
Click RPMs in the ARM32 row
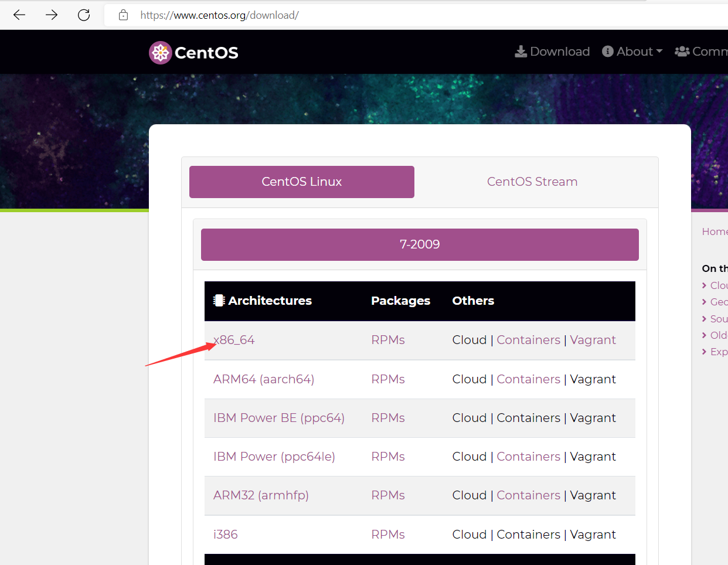(x=388, y=495)
